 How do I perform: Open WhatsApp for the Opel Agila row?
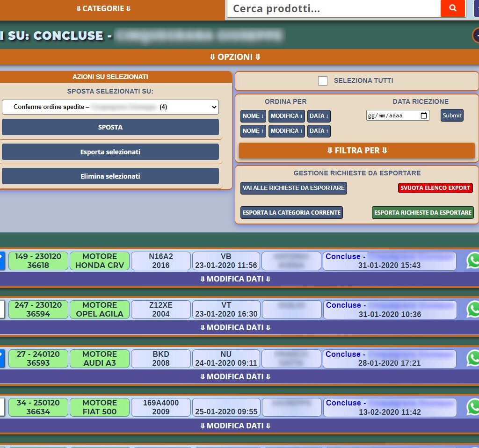(x=473, y=309)
